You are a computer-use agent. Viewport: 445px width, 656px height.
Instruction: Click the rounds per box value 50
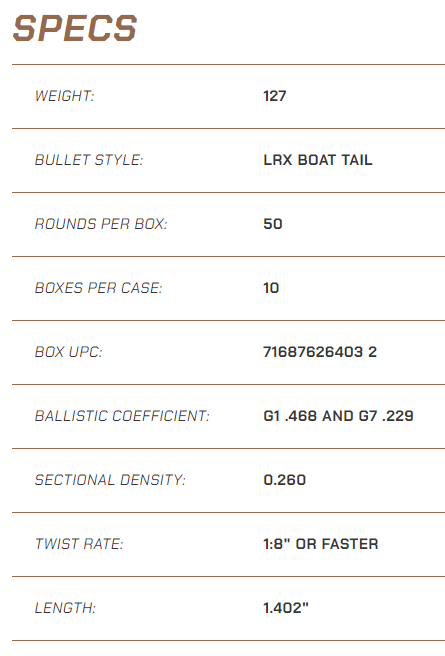tap(273, 224)
